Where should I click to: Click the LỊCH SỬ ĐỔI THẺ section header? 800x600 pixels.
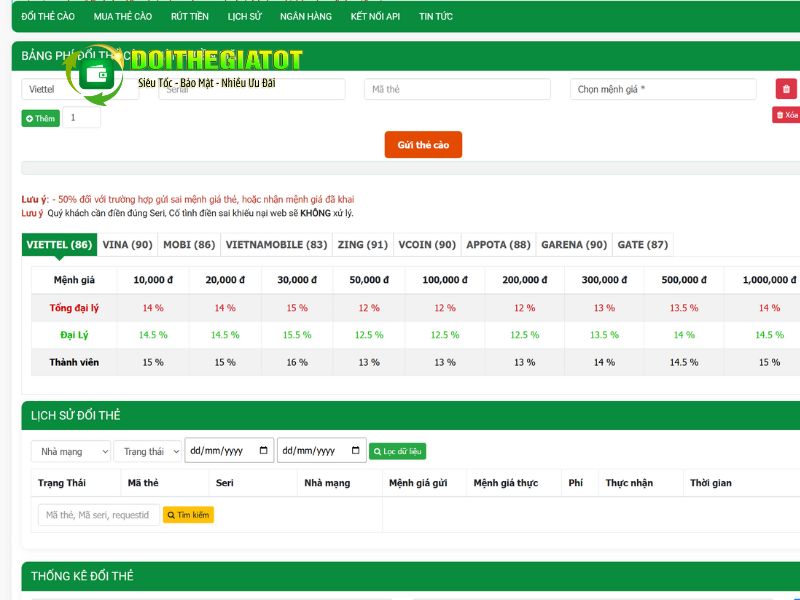[76, 415]
